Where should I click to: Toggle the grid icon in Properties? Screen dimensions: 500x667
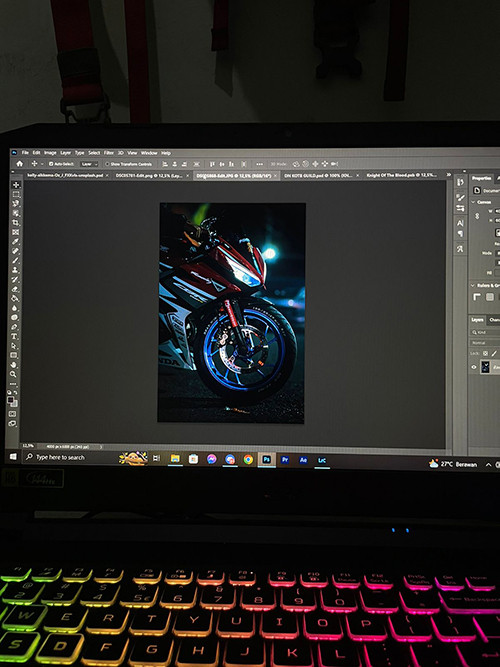pyautogui.click(x=490, y=297)
